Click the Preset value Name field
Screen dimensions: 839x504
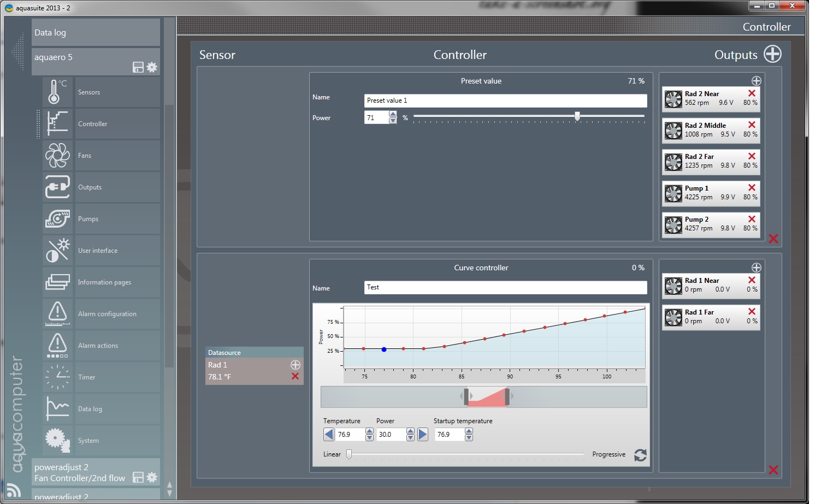click(x=505, y=100)
